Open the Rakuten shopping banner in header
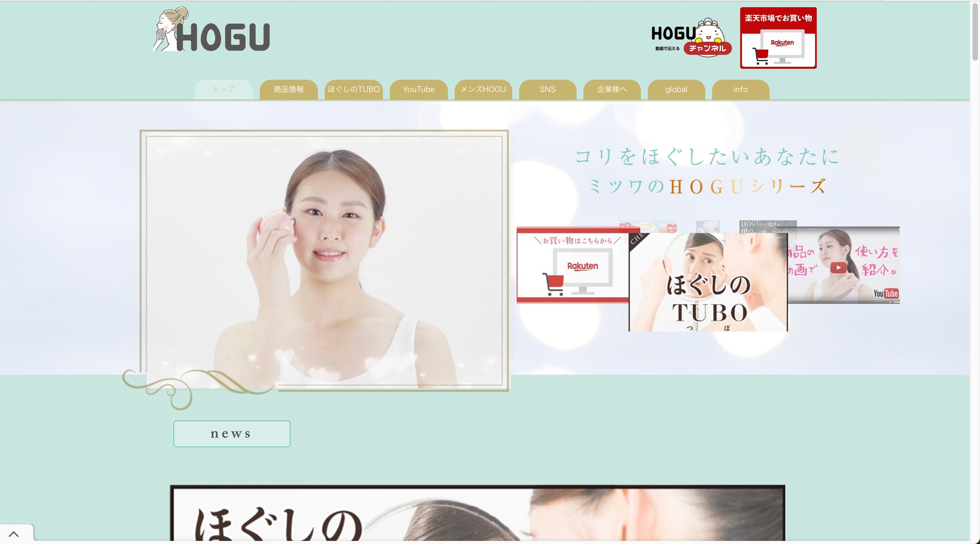This screenshot has height=544, width=980. point(778,38)
